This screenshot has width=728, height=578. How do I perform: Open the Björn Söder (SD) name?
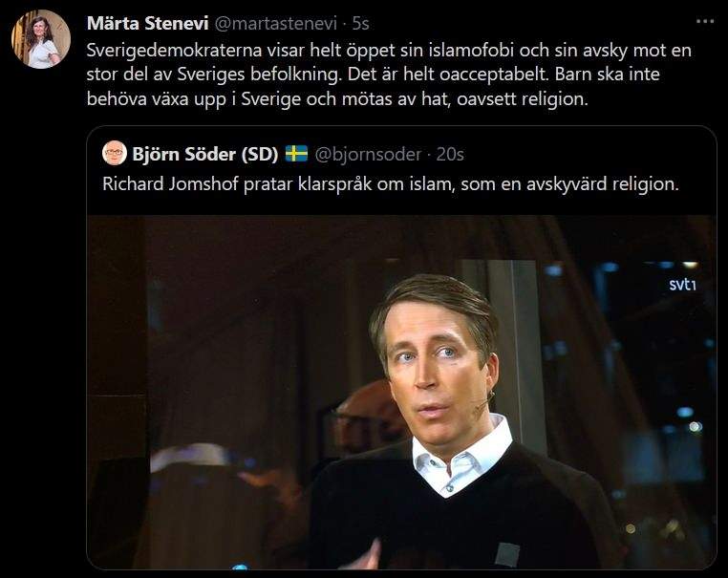coord(205,154)
